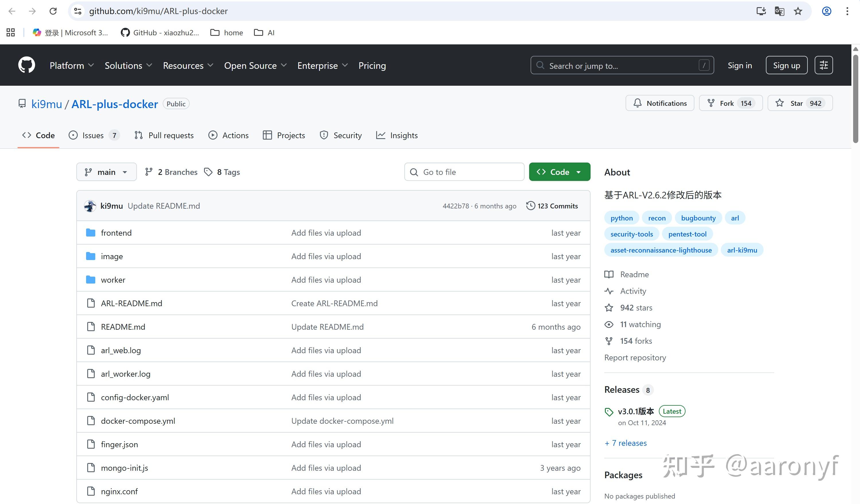Click the browser reload button
This screenshot has width=860, height=504.
tap(53, 11)
